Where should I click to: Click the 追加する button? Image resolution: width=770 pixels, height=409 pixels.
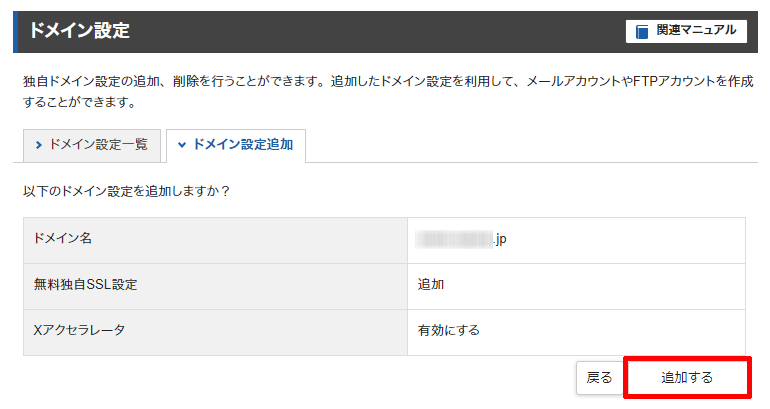687,377
